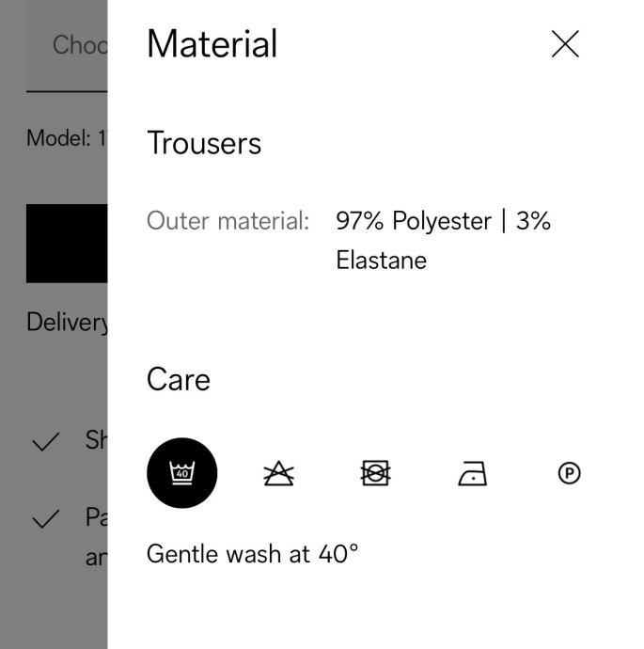
Task: Click the iron care symbol
Action: [x=472, y=475]
